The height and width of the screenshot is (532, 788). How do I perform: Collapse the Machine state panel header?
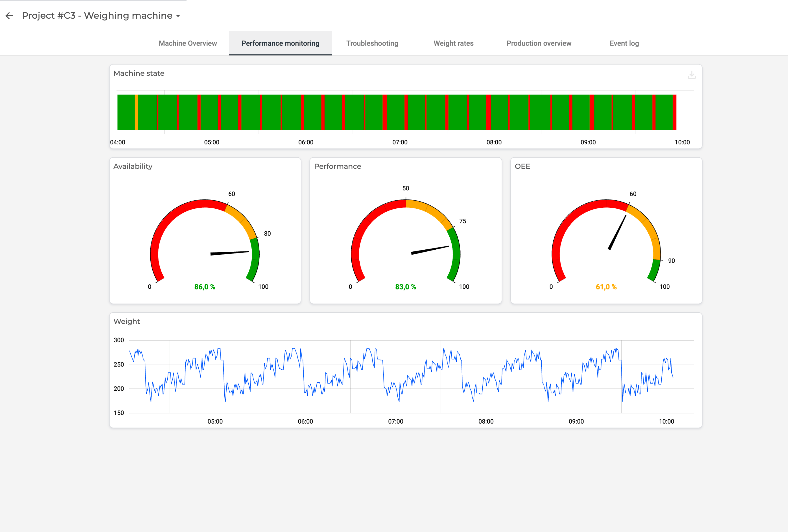tap(139, 73)
